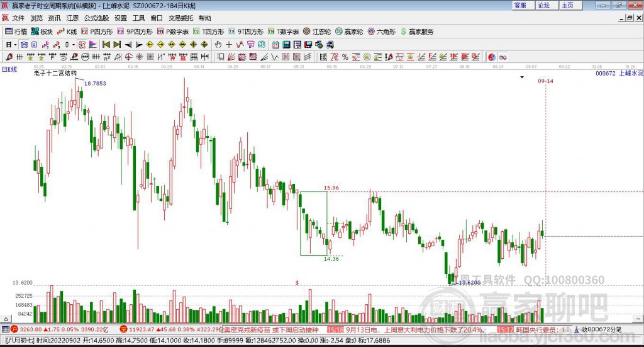Click the 18.7853 high price label

pos(95,84)
